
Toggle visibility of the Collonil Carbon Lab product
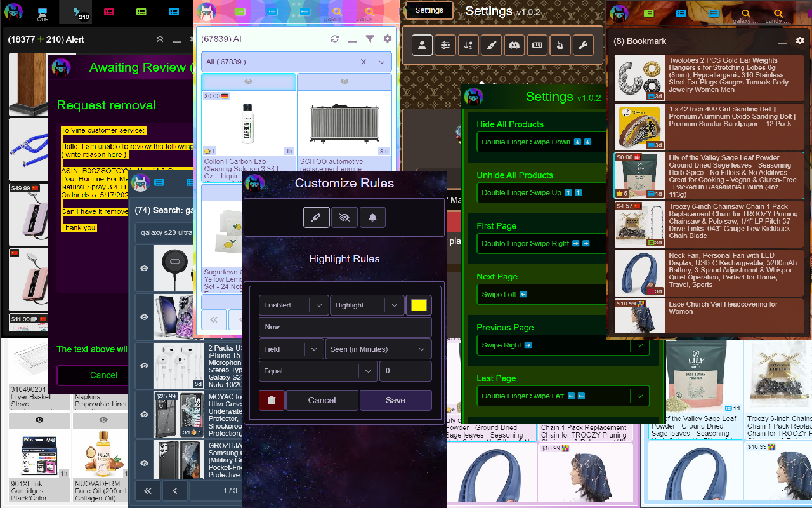249,81
